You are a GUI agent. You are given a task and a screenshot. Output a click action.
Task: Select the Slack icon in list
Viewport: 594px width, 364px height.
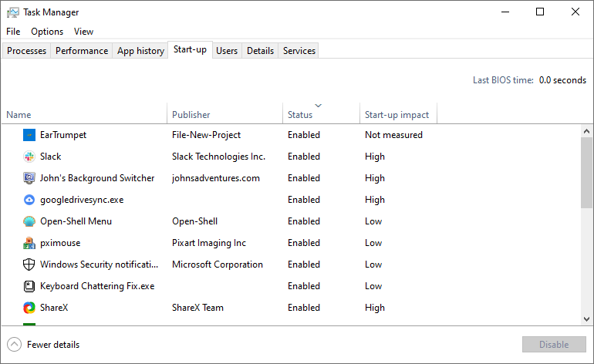click(29, 157)
